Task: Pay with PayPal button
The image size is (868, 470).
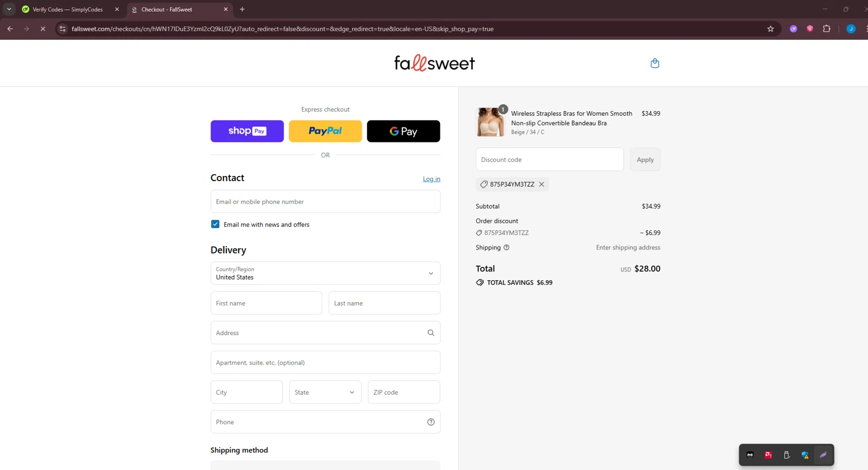Action: [325, 131]
